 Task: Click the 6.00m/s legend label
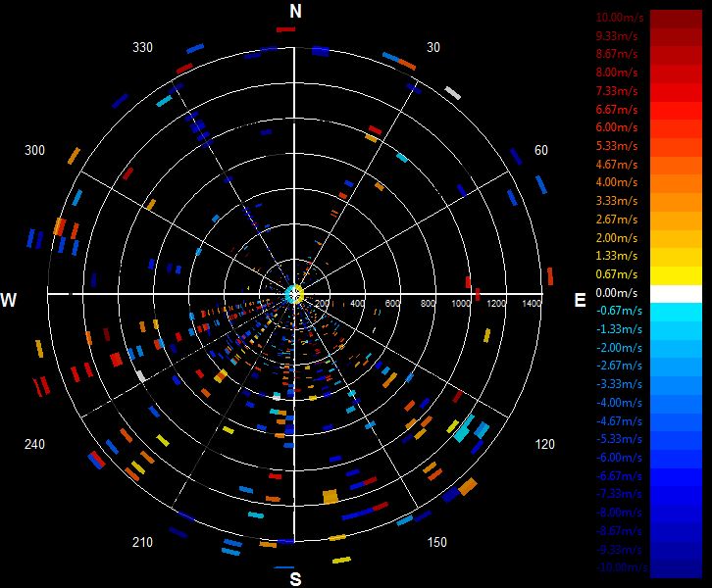click(617, 127)
